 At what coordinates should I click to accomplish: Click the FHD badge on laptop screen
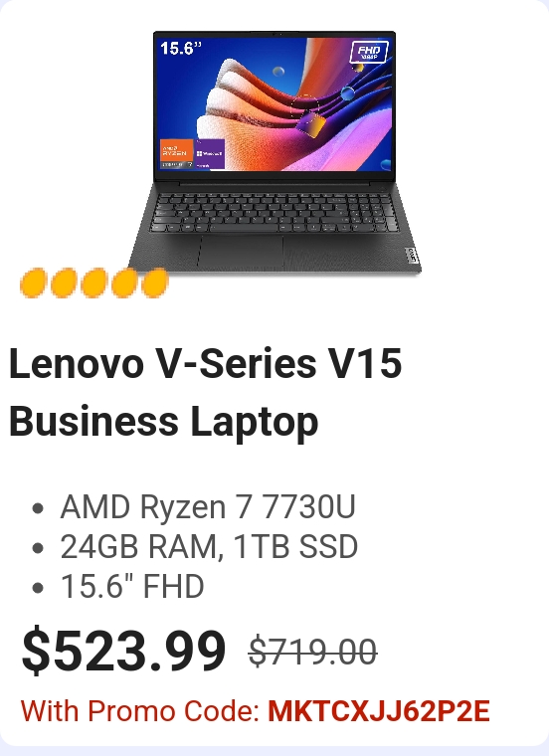click(x=369, y=52)
